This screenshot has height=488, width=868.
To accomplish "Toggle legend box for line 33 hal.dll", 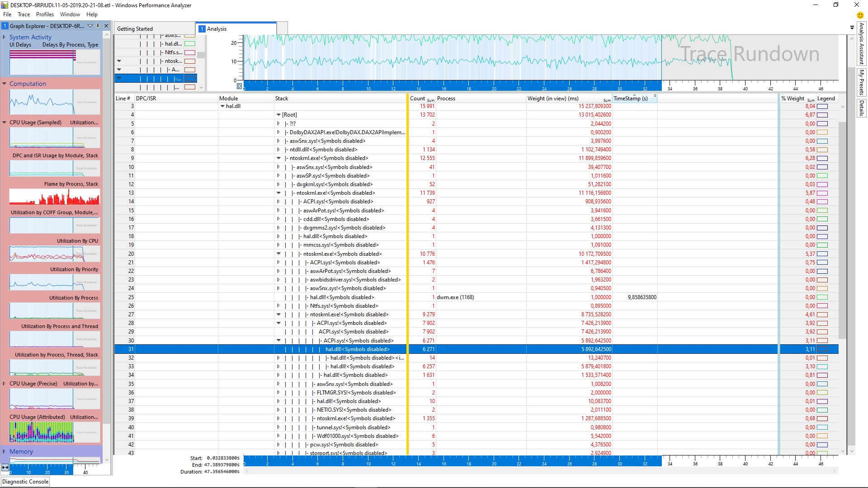I will [822, 366].
